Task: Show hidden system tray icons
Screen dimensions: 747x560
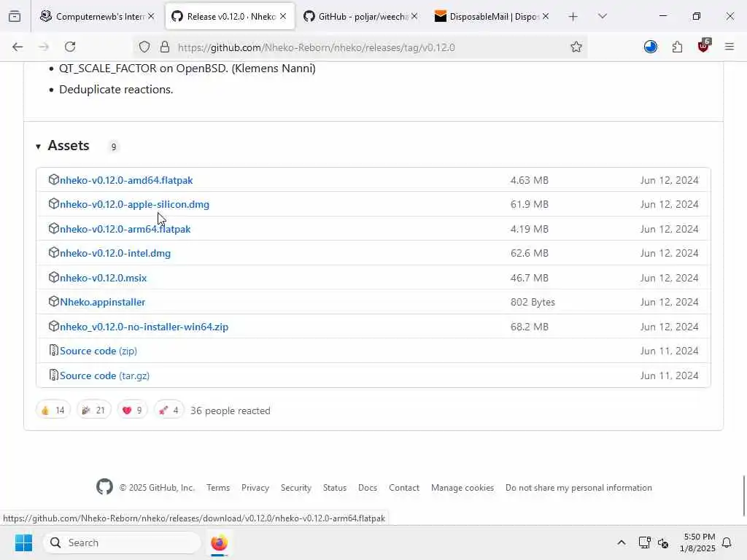Action: click(x=622, y=542)
